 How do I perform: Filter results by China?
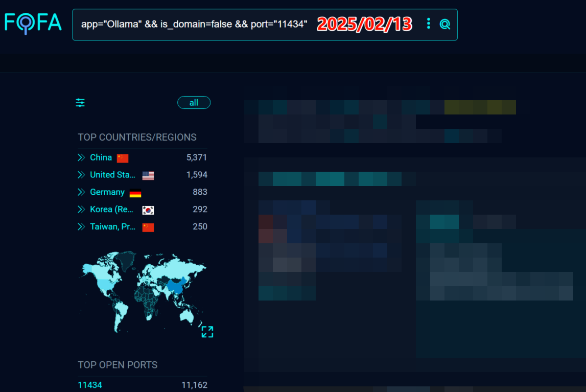coord(101,157)
